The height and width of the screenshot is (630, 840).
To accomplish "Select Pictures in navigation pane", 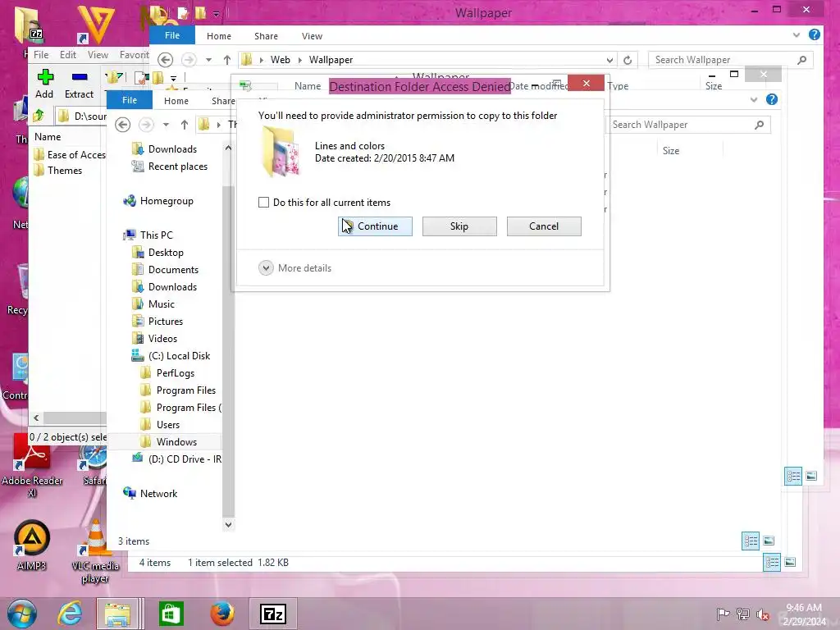I will [x=158, y=322].
